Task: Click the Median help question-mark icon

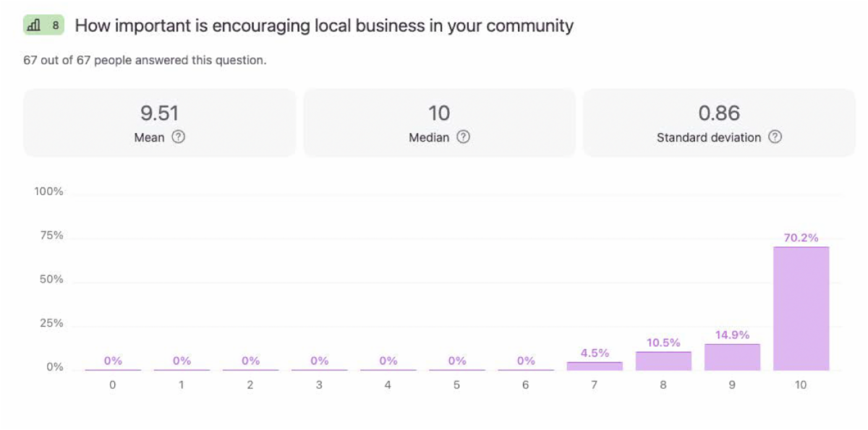Action: pyautogui.click(x=463, y=137)
